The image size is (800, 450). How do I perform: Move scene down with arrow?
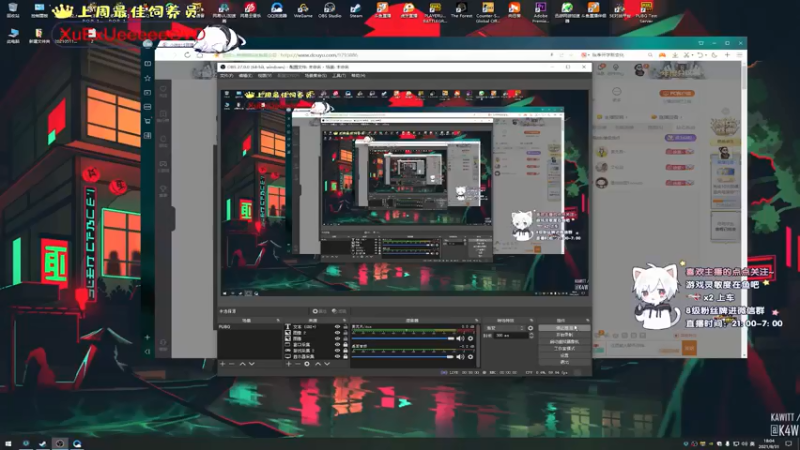click(x=252, y=364)
